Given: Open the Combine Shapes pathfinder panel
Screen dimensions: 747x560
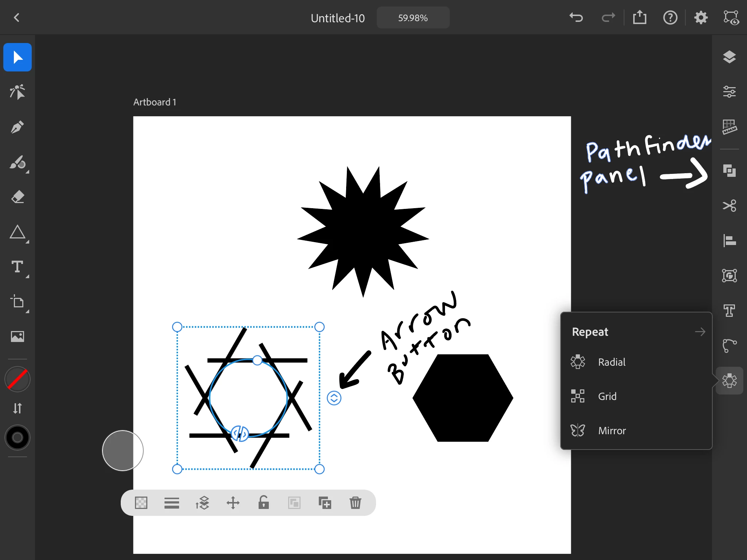Looking at the screenshot, I should (x=729, y=170).
